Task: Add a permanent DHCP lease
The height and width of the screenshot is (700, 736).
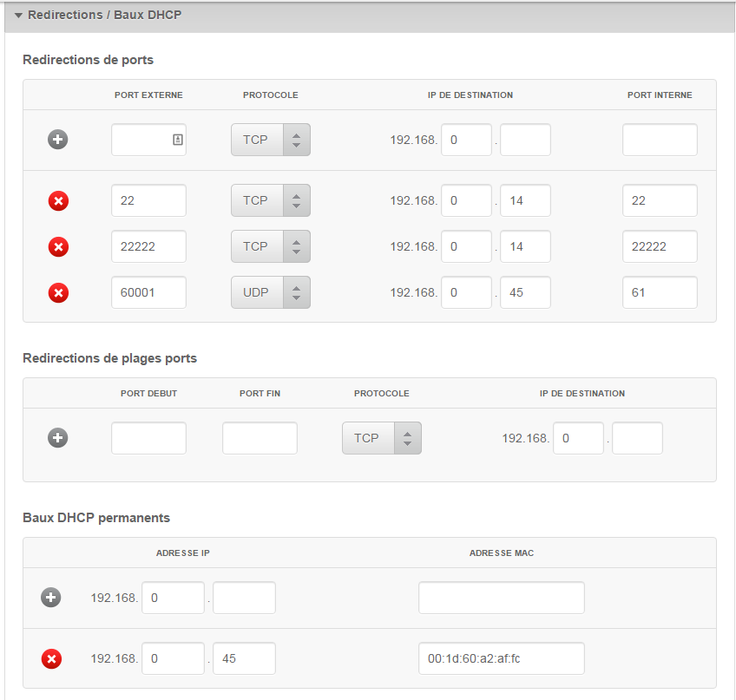Action: (51, 598)
